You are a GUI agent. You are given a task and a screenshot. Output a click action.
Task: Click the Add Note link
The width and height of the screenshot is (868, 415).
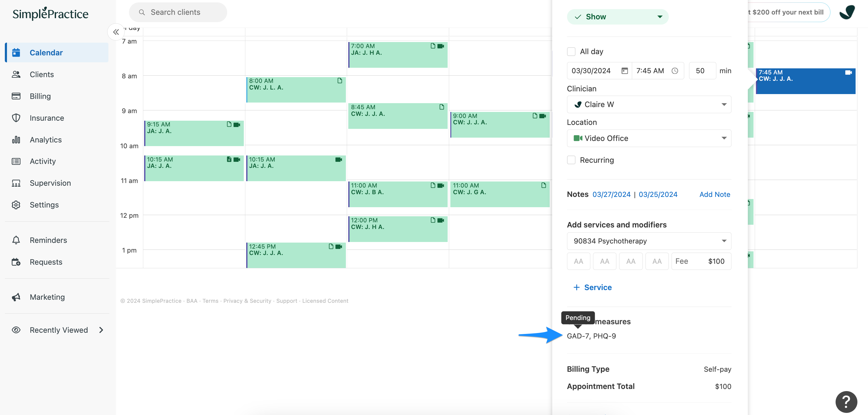click(x=714, y=194)
